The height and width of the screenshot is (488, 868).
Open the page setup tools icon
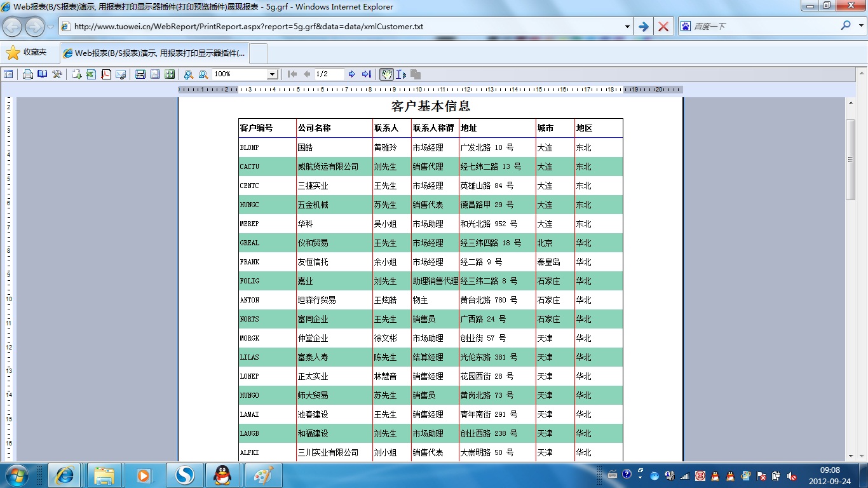(x=57, y=74)
